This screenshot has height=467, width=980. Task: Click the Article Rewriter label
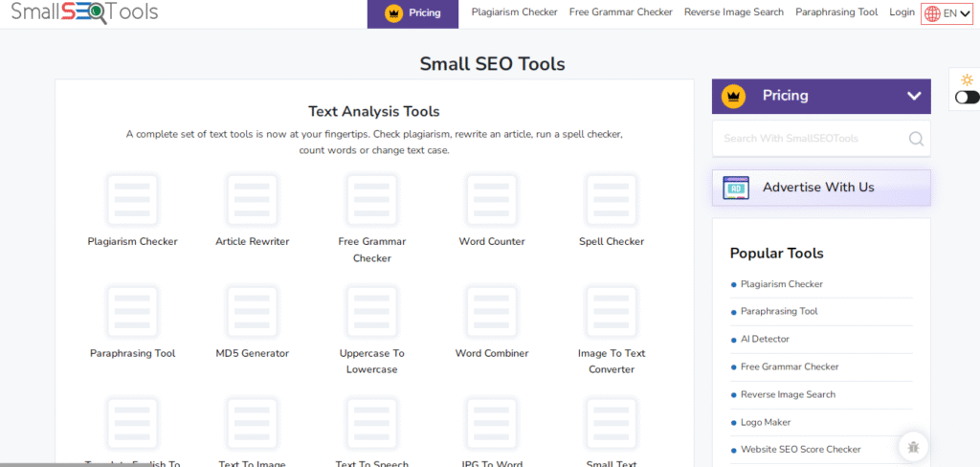tap(253, 241)
